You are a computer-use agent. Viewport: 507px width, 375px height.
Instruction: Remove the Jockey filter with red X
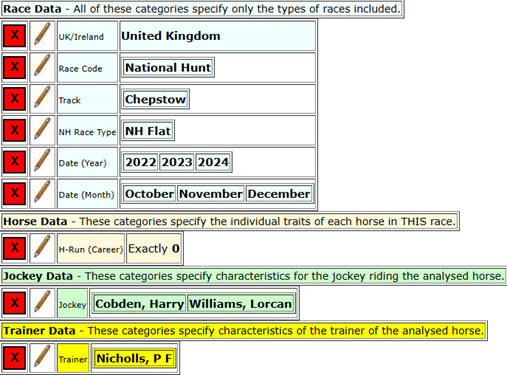pyautogui.click(x=14, y=303)
